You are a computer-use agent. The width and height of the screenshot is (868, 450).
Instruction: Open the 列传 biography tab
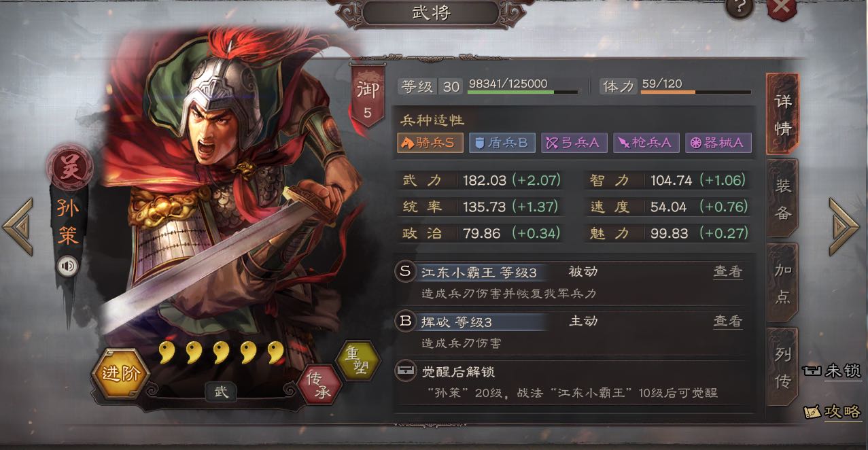tap(783, 368)
